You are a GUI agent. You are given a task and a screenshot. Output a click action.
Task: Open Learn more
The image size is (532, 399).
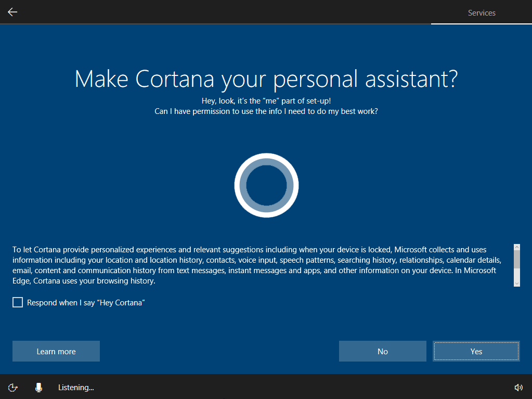pyautogui.click(x=56, y=351)
